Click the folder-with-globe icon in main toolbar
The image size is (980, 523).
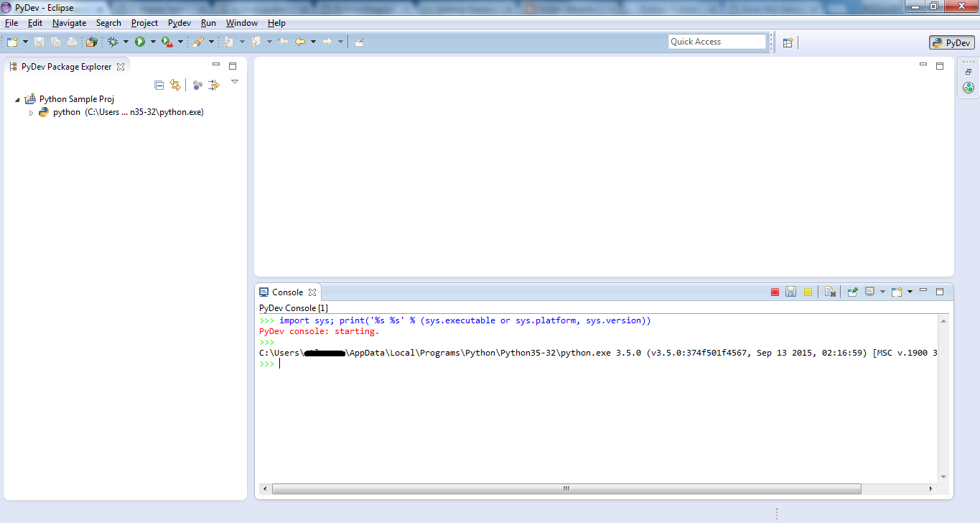click(x=91, y=42)
